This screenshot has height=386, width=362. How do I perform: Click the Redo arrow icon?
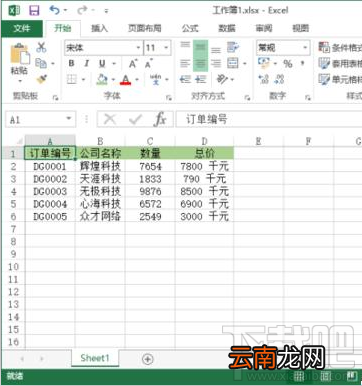click(82, 11)
